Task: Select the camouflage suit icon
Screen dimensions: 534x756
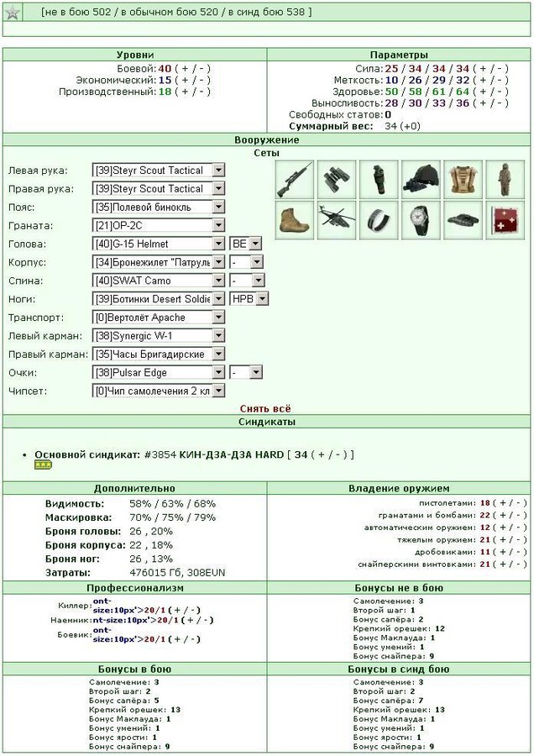Action: [505, 180]
